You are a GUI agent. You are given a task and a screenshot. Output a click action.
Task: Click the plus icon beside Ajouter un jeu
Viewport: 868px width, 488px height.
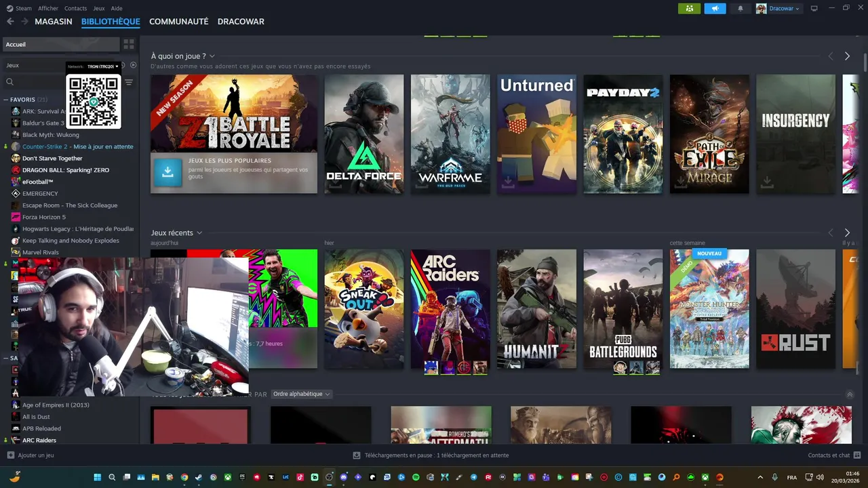(x=10, y=455)
